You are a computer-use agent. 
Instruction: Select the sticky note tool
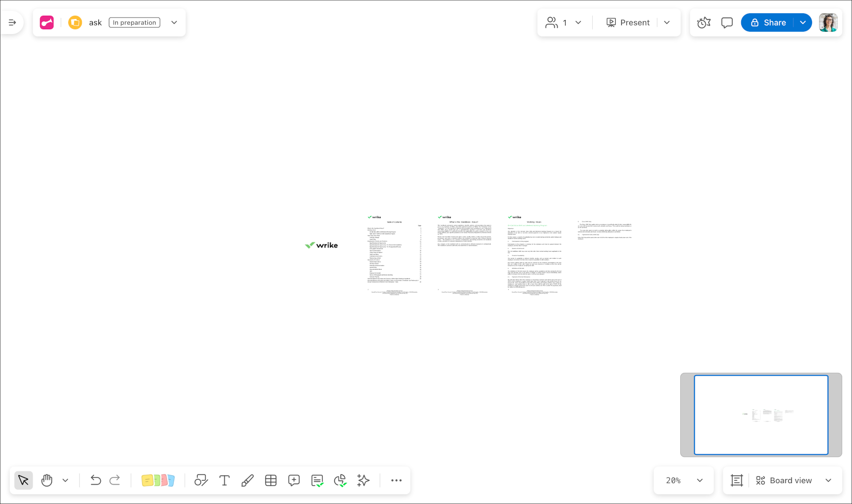click(158, 480)
